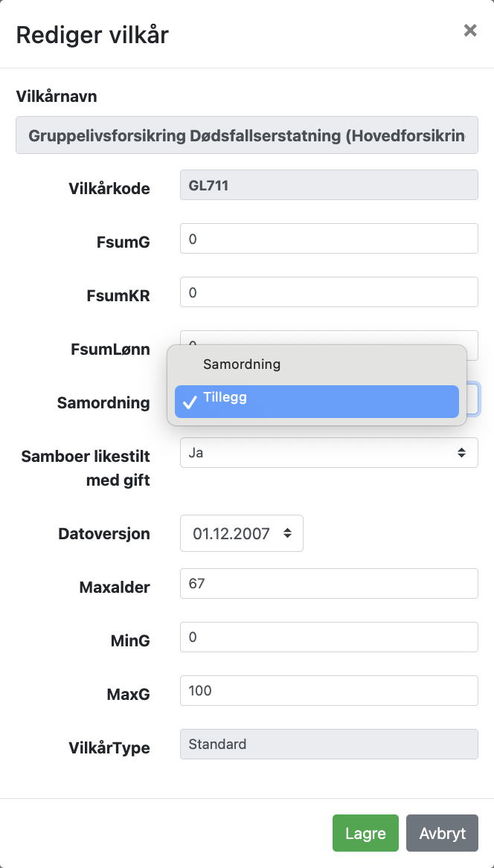Focus the FsumKR text box

click(328, 292)
